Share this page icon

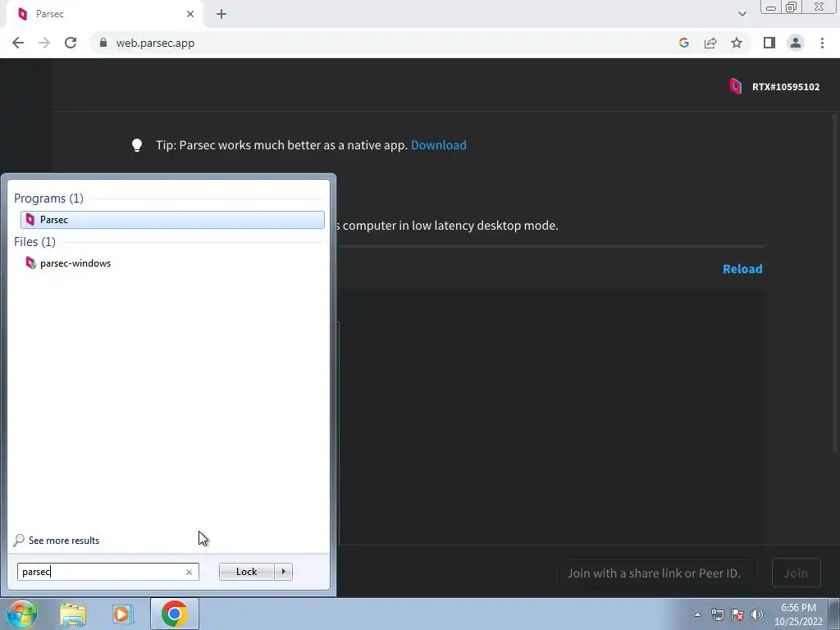710,43
